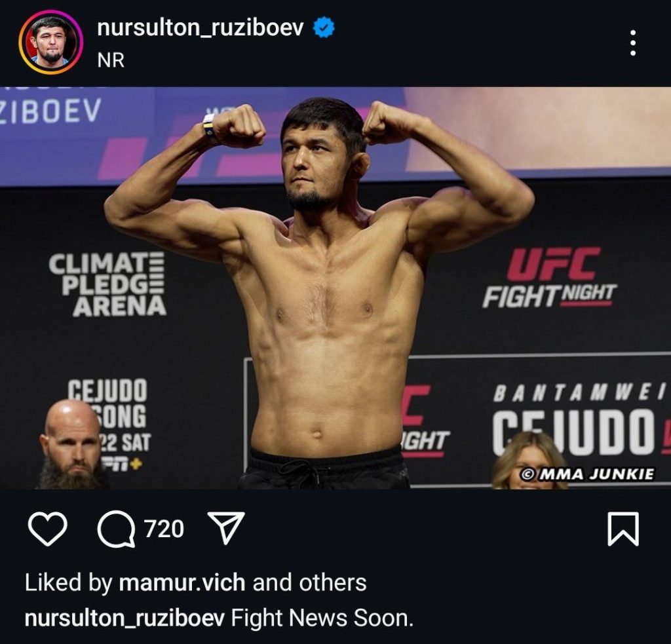
Task: Open the nursulton_ruziboev username in the caption
Action: tap(125, 618)
